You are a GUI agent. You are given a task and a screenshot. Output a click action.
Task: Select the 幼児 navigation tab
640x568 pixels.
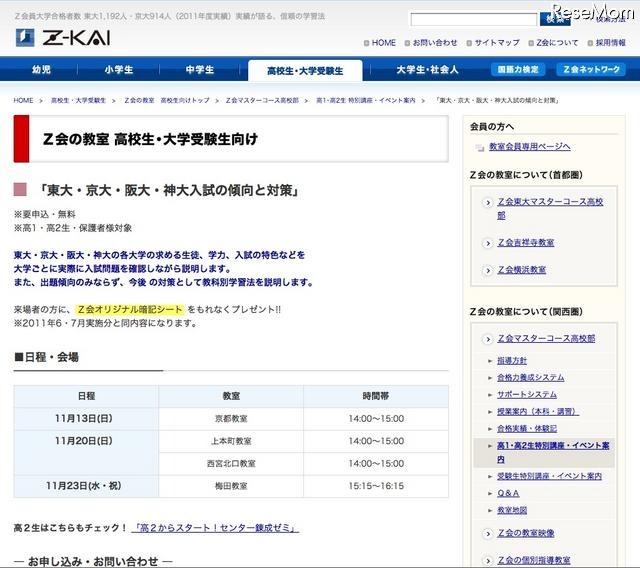41,70
